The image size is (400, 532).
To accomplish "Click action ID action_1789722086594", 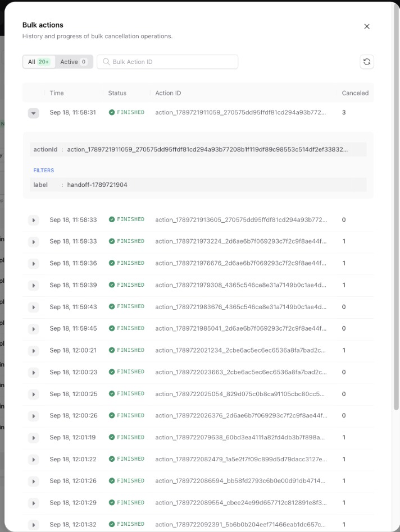I will click(x=240, y=481).
